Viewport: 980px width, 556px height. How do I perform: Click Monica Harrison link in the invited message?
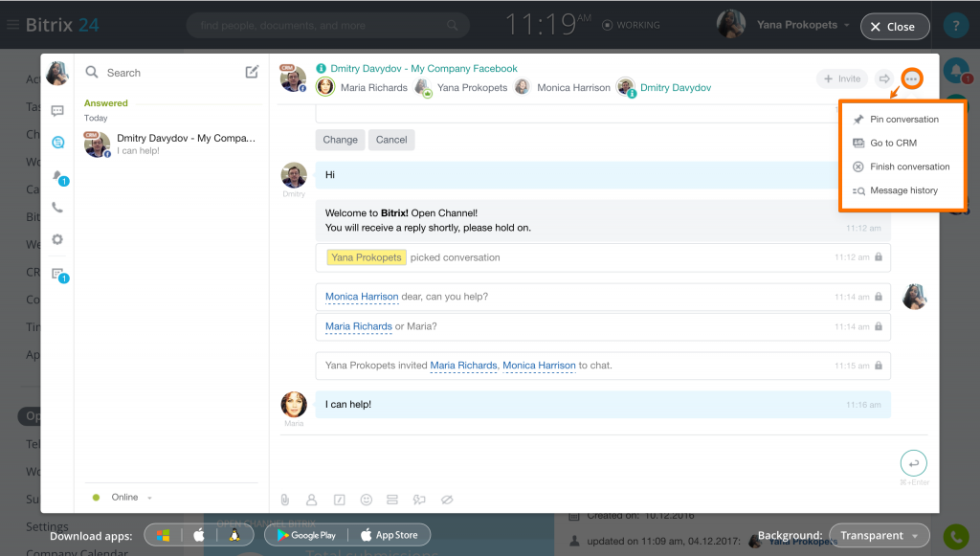coord(540,366)
